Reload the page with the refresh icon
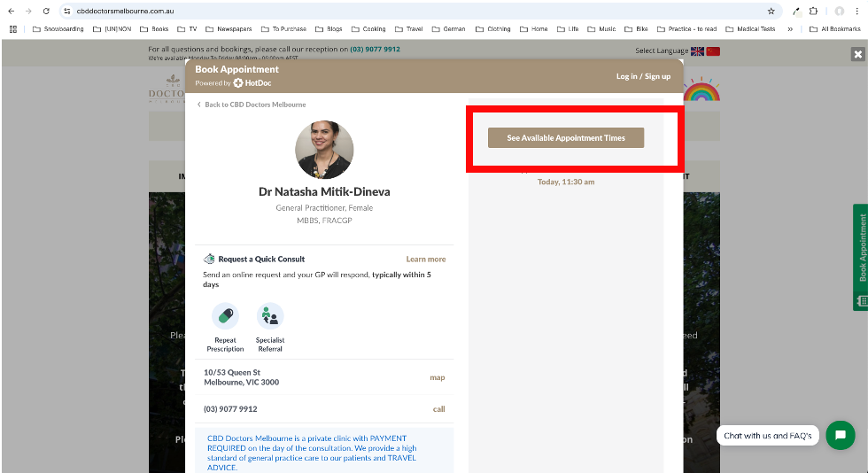Viewport: 868px width, 473px height. click(46, 12)
